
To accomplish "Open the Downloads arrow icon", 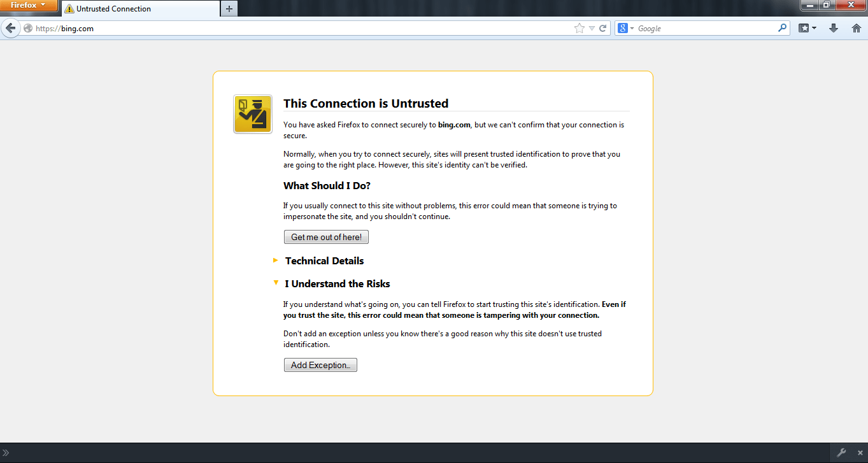I will click(833, 28).
